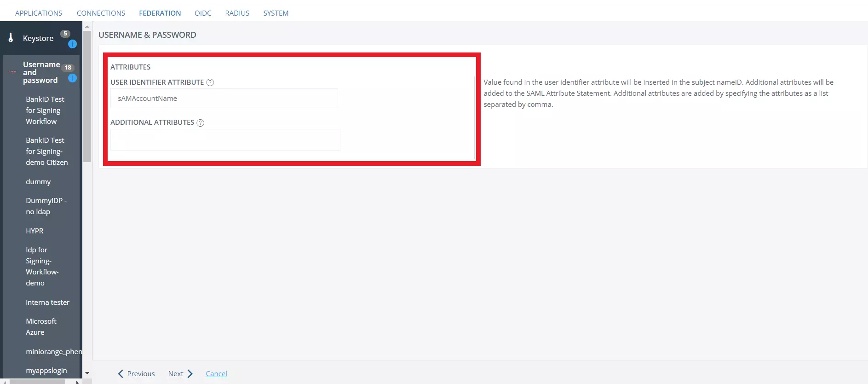Click the Keystore key icon
Screen dimensions: 868x384
coord(11,38)
